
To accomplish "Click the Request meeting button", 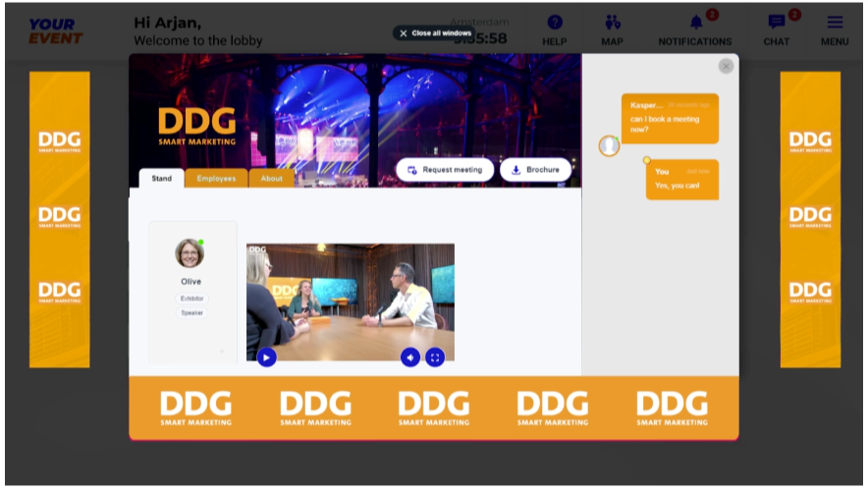I will 445,170.
